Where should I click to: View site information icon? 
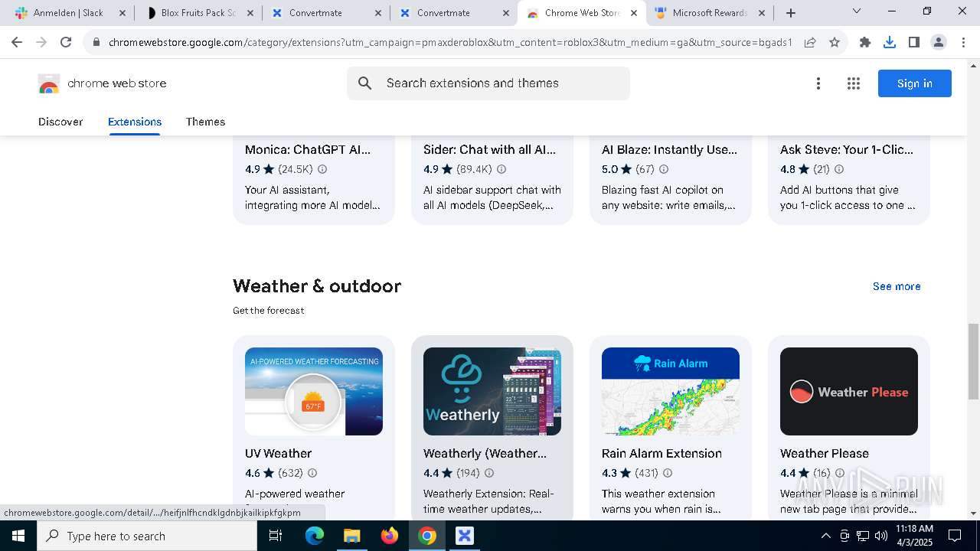[x=96, y=42]
